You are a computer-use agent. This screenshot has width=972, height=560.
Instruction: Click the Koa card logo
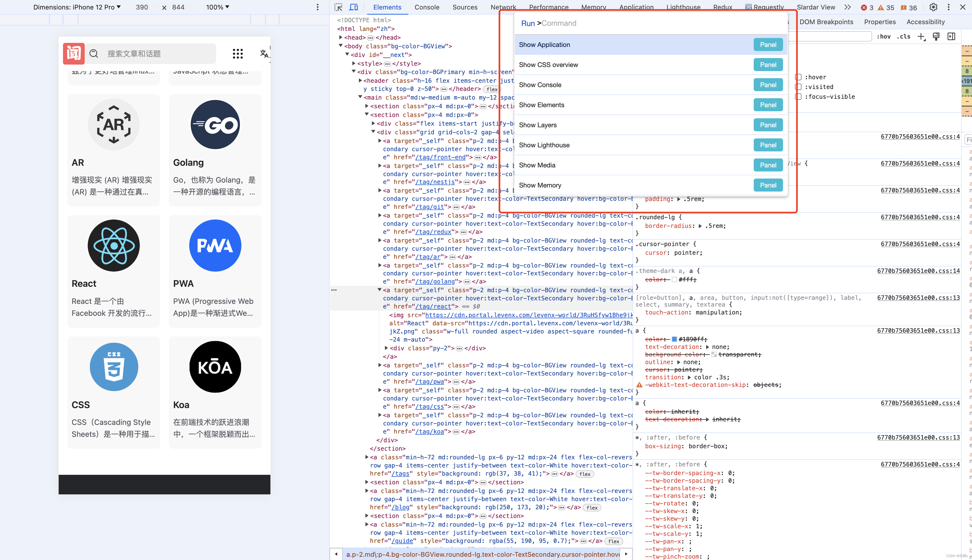[x=215, y=367]
